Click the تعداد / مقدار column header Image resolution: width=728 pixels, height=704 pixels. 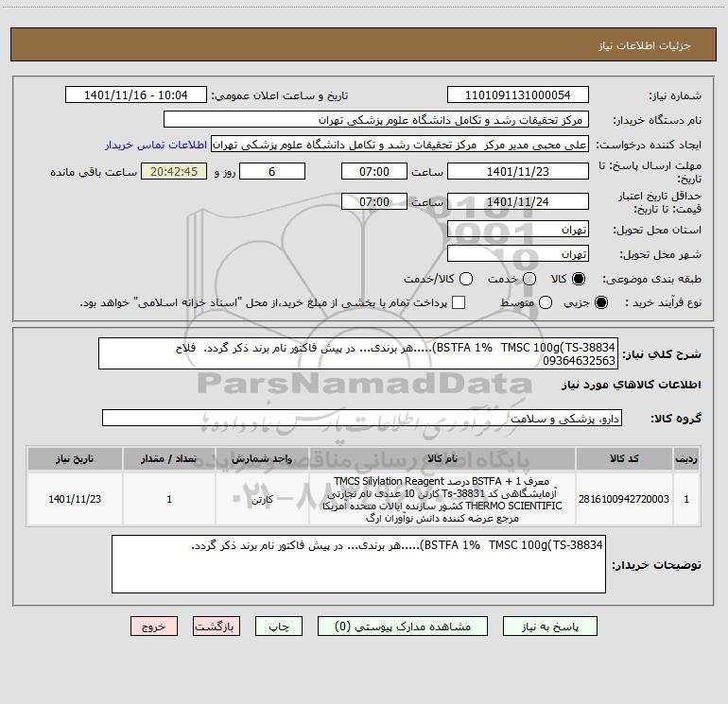(169, 459)
